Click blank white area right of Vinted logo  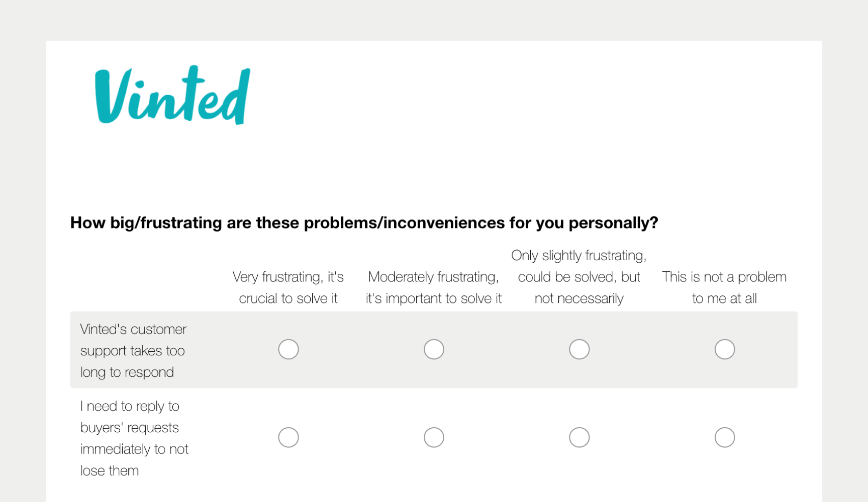(509, 97)
